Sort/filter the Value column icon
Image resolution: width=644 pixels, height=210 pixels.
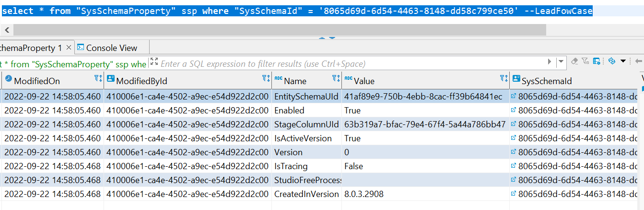click(x=504, y=78)
